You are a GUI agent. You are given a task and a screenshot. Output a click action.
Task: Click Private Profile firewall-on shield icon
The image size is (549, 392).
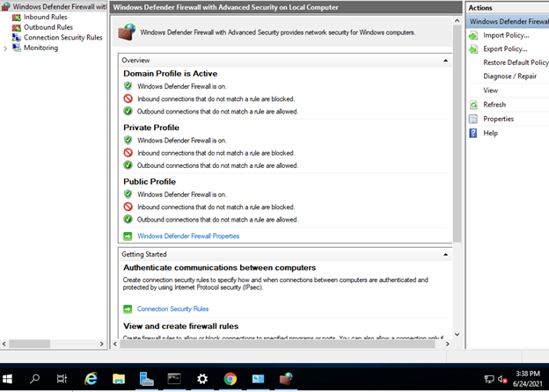click(x=128, y=141)
